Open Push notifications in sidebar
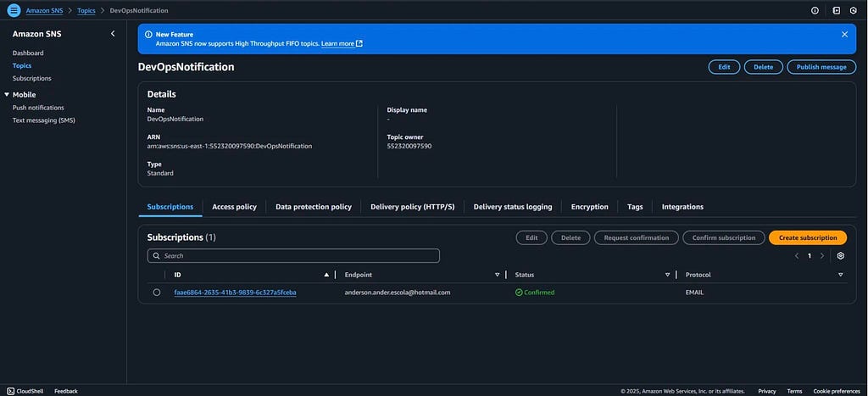Viewport: 868px width, 396px height. 38,108
